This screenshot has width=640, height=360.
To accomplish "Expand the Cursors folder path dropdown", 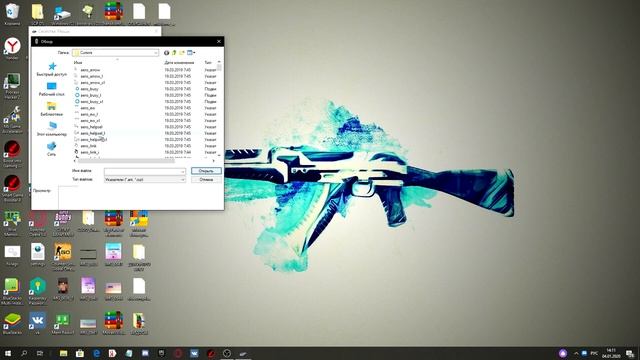I will [156, 53].
